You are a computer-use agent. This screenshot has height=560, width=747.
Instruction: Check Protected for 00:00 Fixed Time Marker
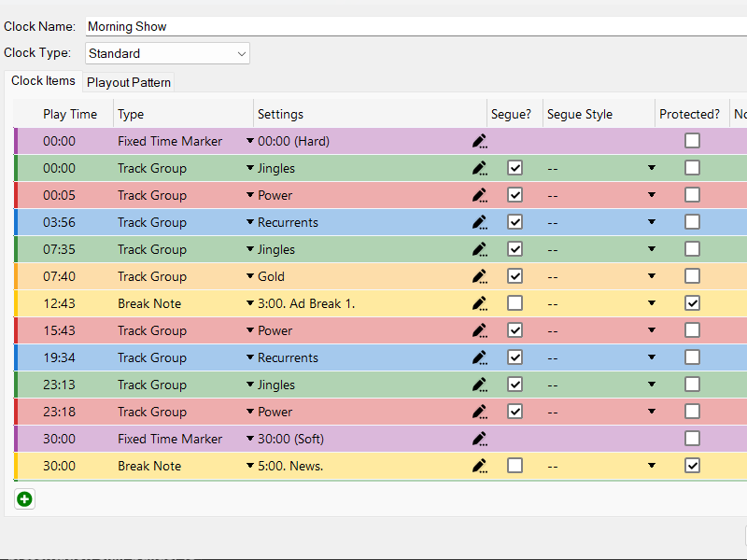692,141
